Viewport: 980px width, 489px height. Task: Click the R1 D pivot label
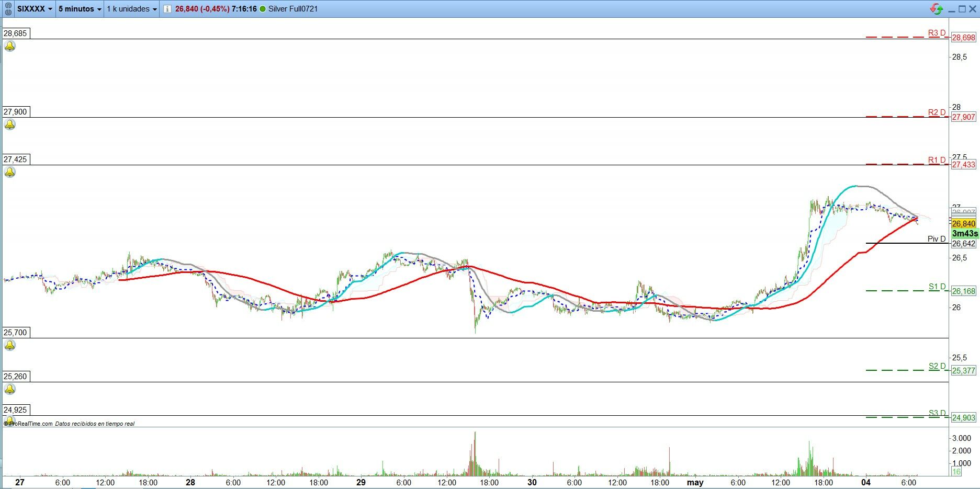[937, 160]
